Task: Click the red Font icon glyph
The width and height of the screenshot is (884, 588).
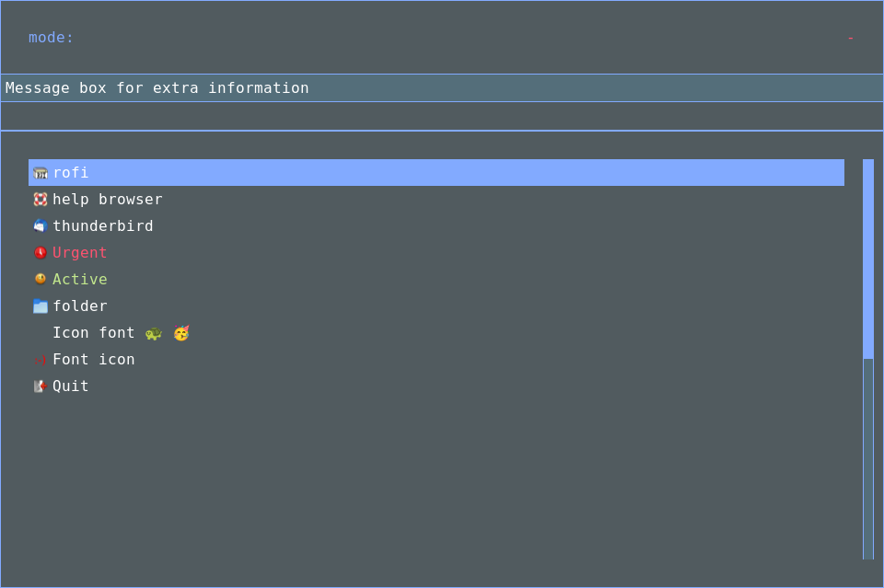Action: (x=41, y=361)
